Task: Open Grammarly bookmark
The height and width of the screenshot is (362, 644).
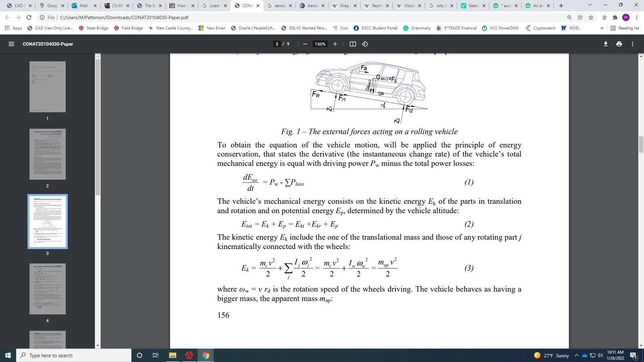Action: [x=417, y=28]
